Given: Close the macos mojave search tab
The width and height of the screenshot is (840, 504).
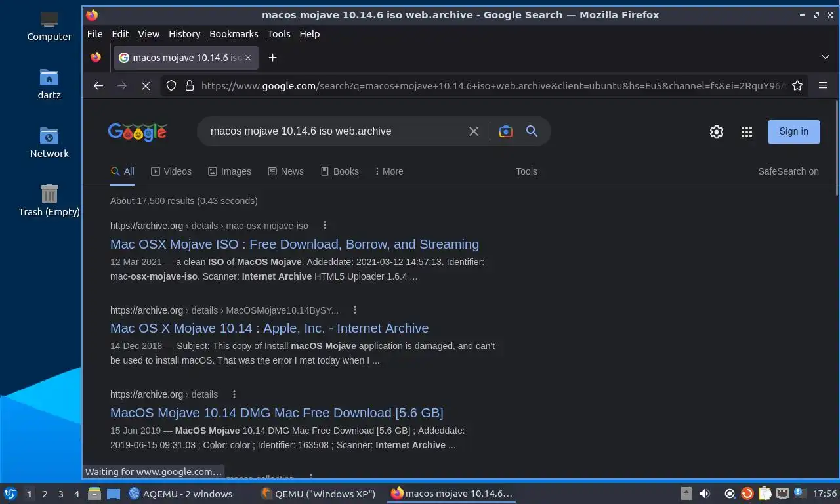Looking at the screenshot, I should (x=248, y=58).
